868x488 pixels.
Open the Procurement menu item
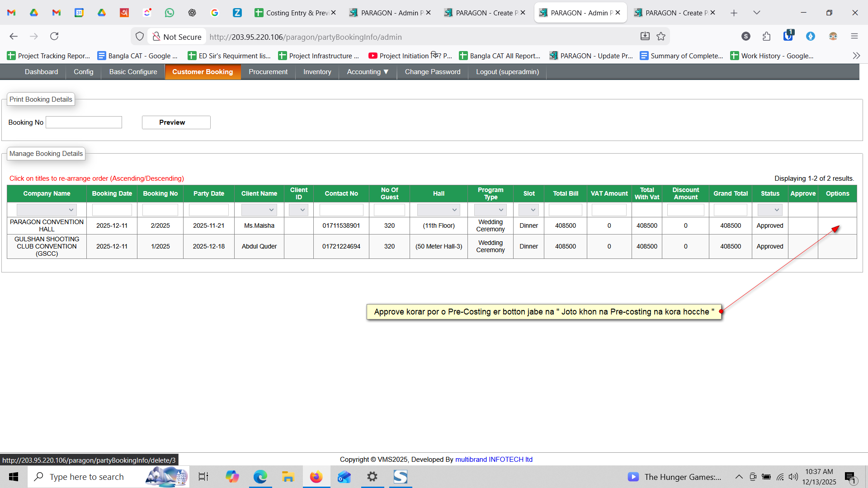pyautogui.click(x=268, y=72)
